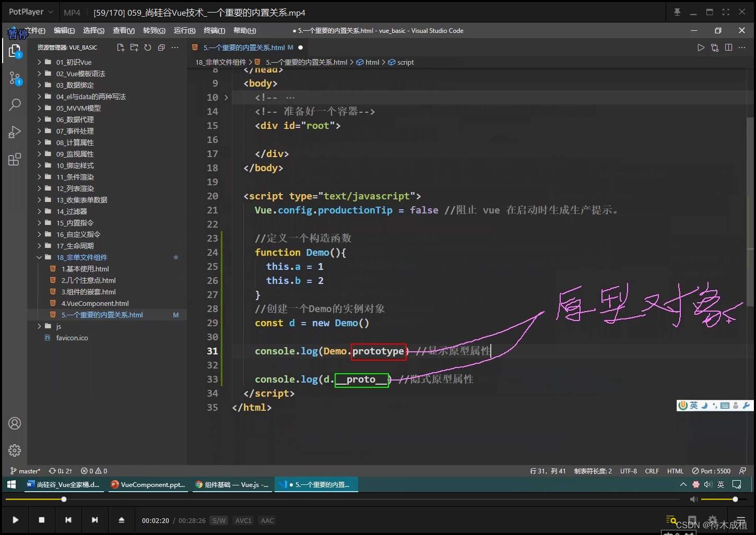The height and width of the screenshot is (535, 756).
Task: Open the 查看(V) menu
Action: 124,31
